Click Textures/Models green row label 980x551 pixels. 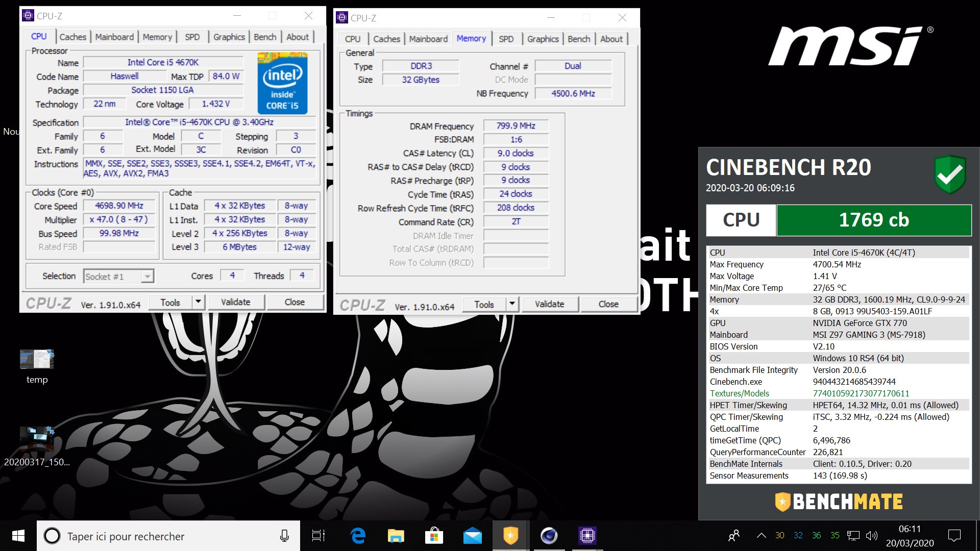pos(739,393)
